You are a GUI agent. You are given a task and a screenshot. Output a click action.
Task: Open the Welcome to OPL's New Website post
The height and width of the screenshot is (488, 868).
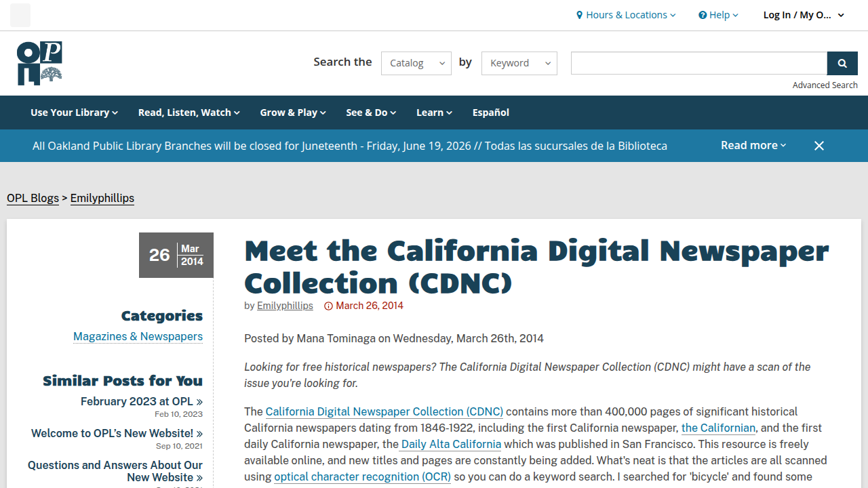117,433
